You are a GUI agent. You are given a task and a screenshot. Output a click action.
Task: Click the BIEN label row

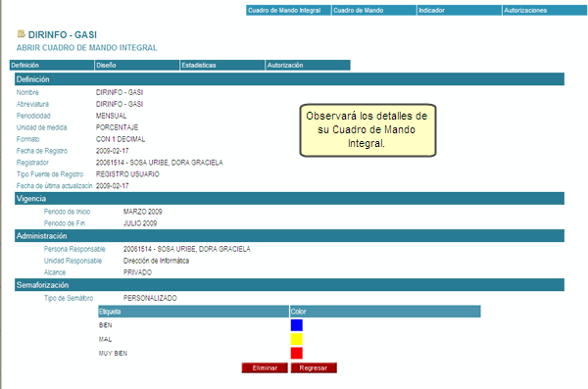click(106, 325)
